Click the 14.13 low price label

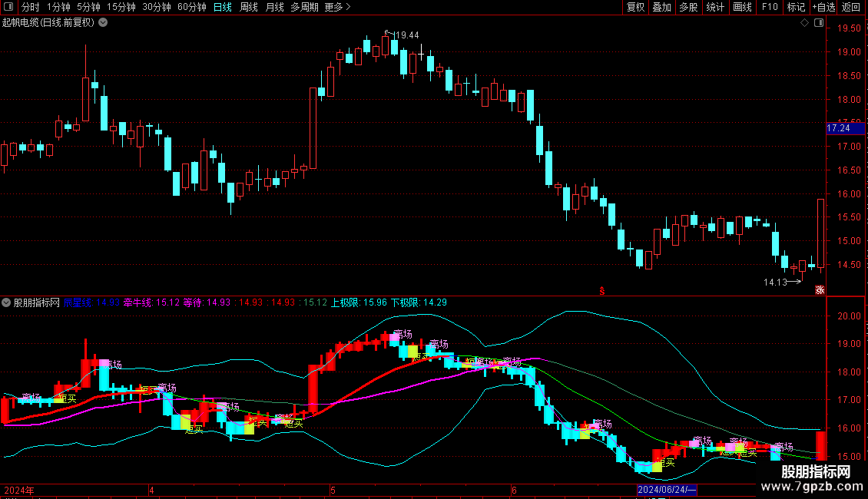click(x=775, y=283)
